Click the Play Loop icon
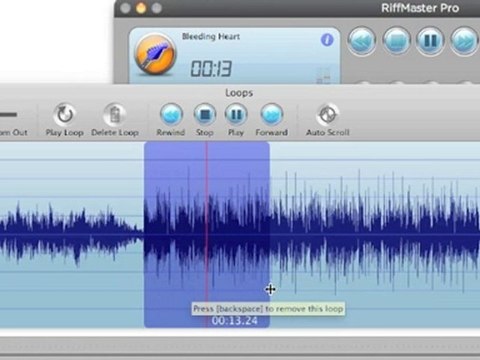This screenshot has width=480, height=360. 64,114
